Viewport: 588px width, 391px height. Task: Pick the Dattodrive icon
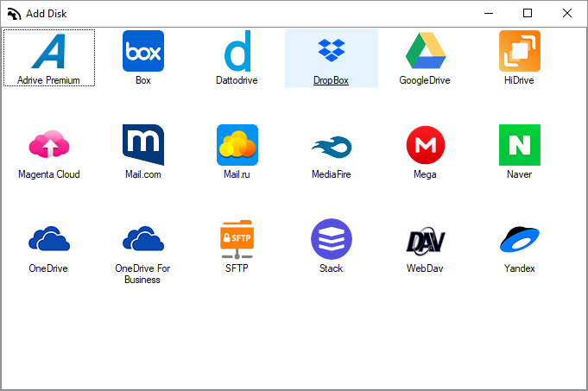pyautogui.click(x=237, y=51)
